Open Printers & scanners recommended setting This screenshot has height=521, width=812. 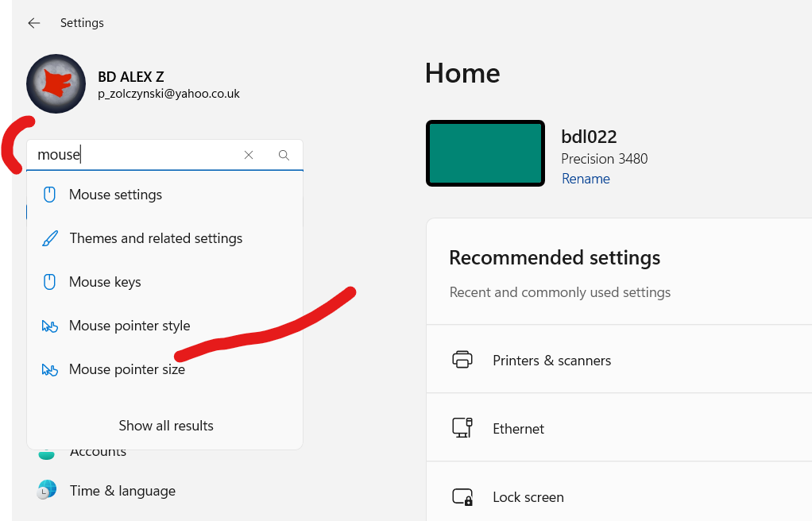point(620,360)
